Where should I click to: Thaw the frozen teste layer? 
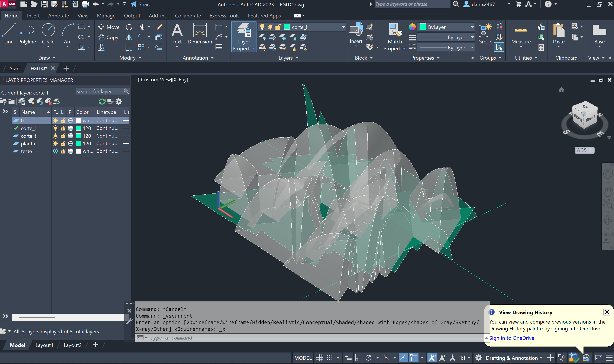55,151
